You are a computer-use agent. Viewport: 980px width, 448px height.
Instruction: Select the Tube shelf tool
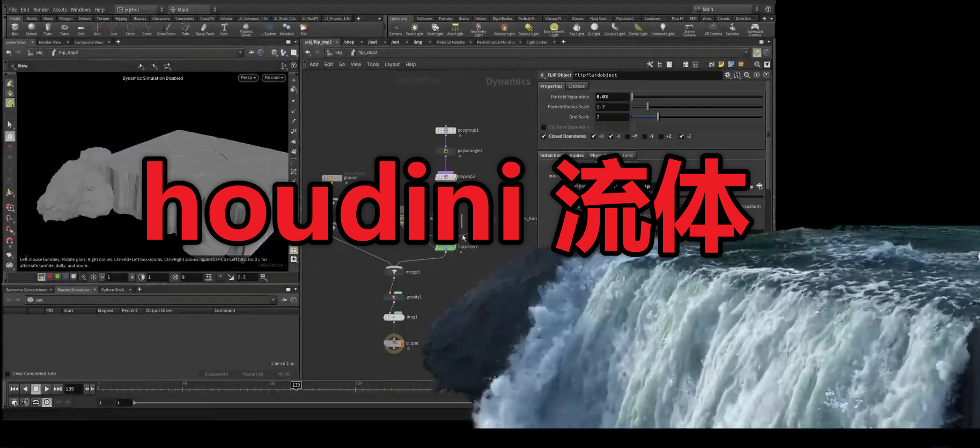point(48,29)
